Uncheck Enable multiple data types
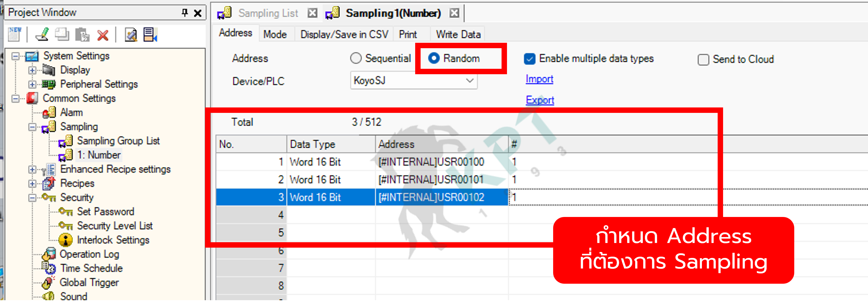 tap(530, 59)
